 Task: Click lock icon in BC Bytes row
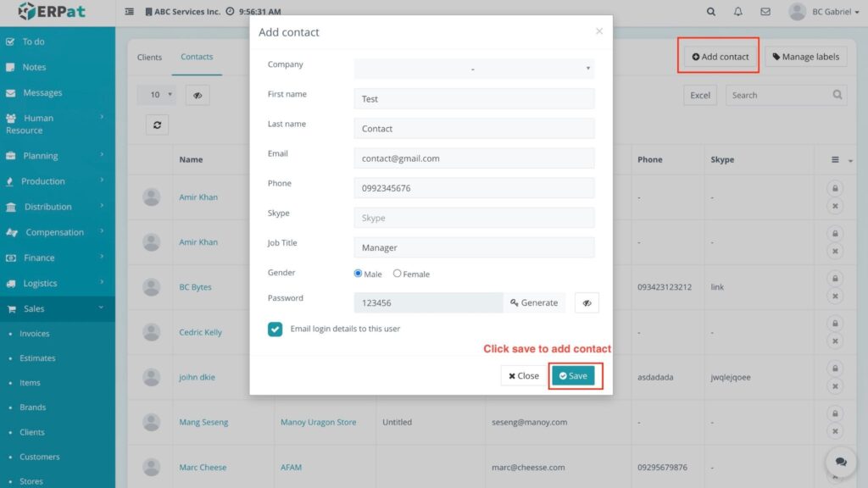click(835, 278)
